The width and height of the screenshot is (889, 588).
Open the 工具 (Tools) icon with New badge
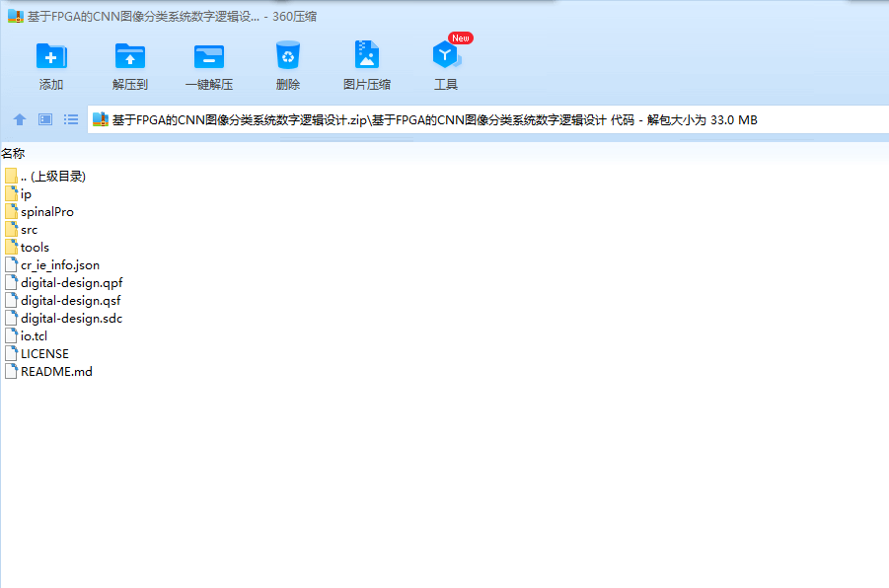tap(447, 54)
